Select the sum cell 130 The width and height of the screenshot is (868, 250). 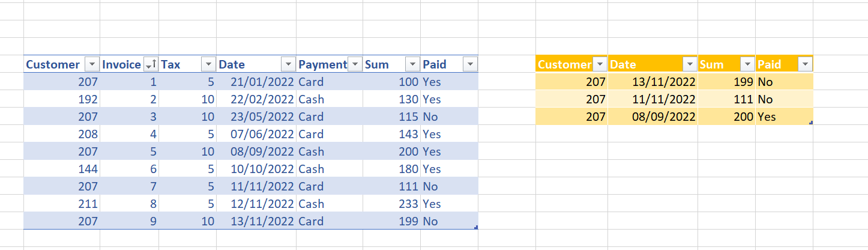[392, 99]
